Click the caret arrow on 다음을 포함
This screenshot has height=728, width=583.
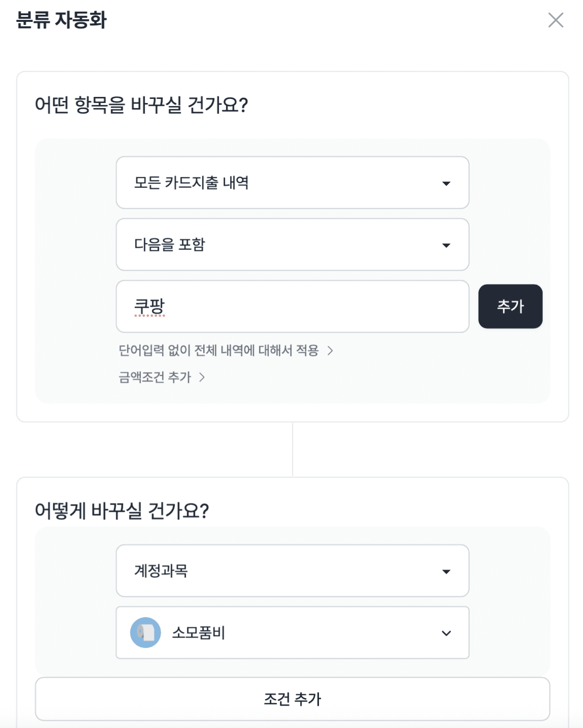tap(446, 245)
